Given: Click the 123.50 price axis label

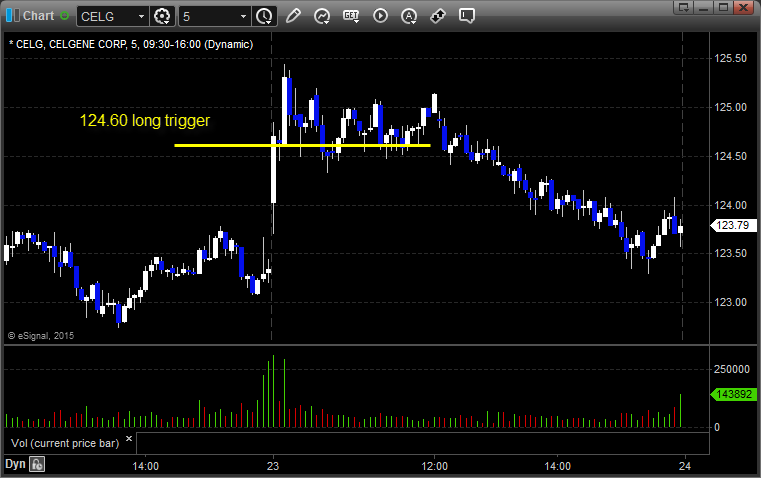Looking at the screenshot, I should click(x=730, y=253).
